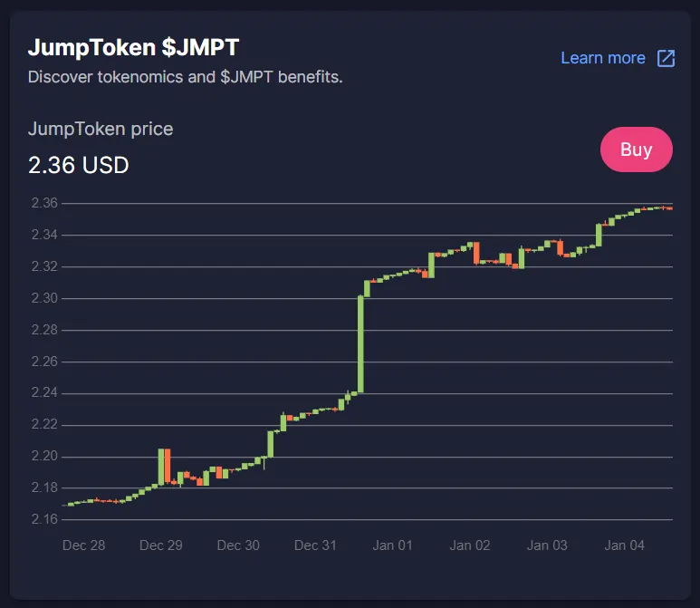Open the Learn more link
Viewport: 700px width, 608px height.
[603, 58]
